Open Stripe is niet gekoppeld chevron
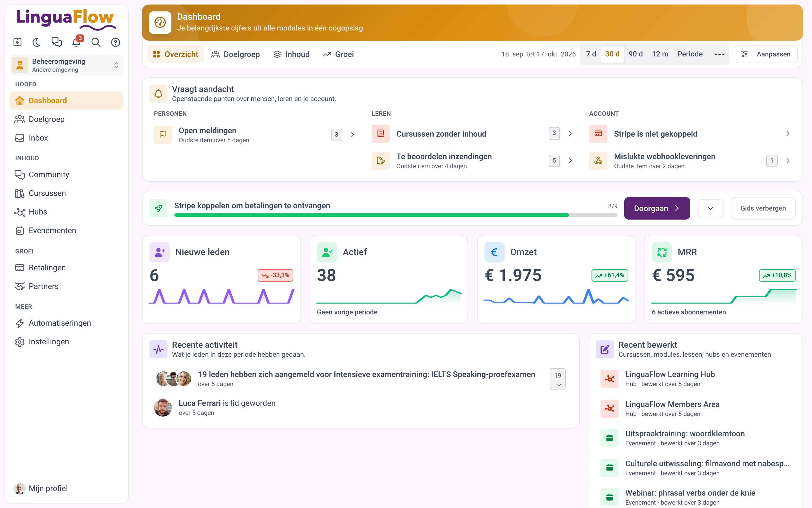812x508 pixels. [x=788, y=134]
